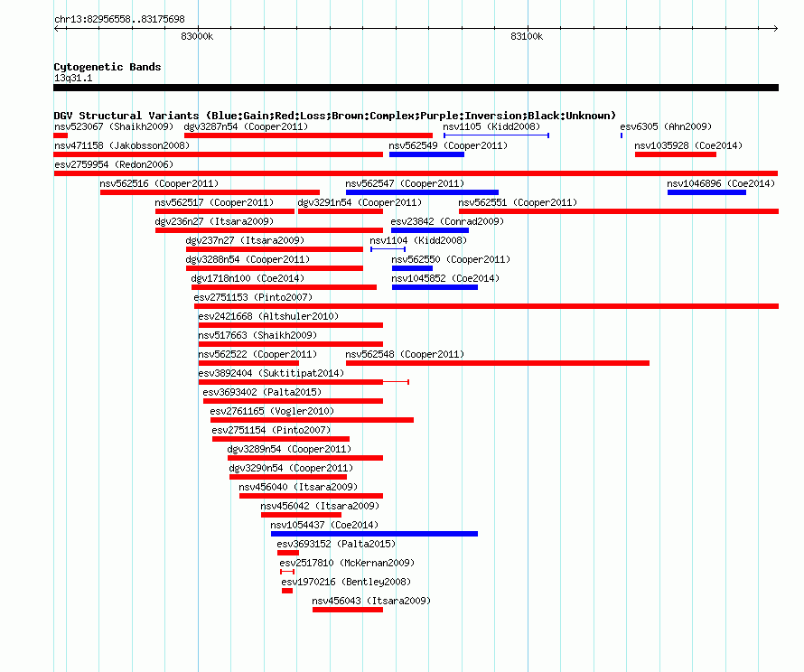Screen dimensions: 804x672
Task: Select the 13q31.1 band label
Action: (x=73, y=78)
